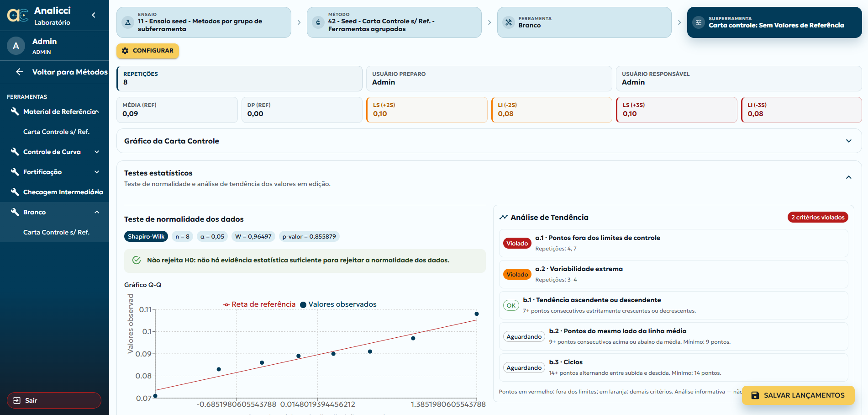Viewport: 868px width, 415px height.
Task: Click the OK badge for b.1 criterion
Action: pos(511,305)
